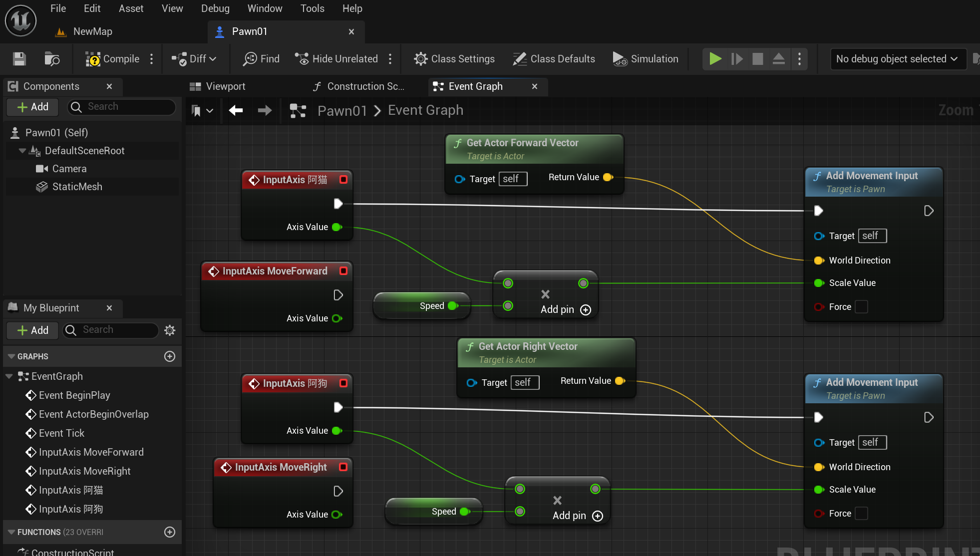The height and width of the screenshot is (556, 980).
Task: Click the My Blueprint search field
Action: pyautogui.click(x=111, y=330)
